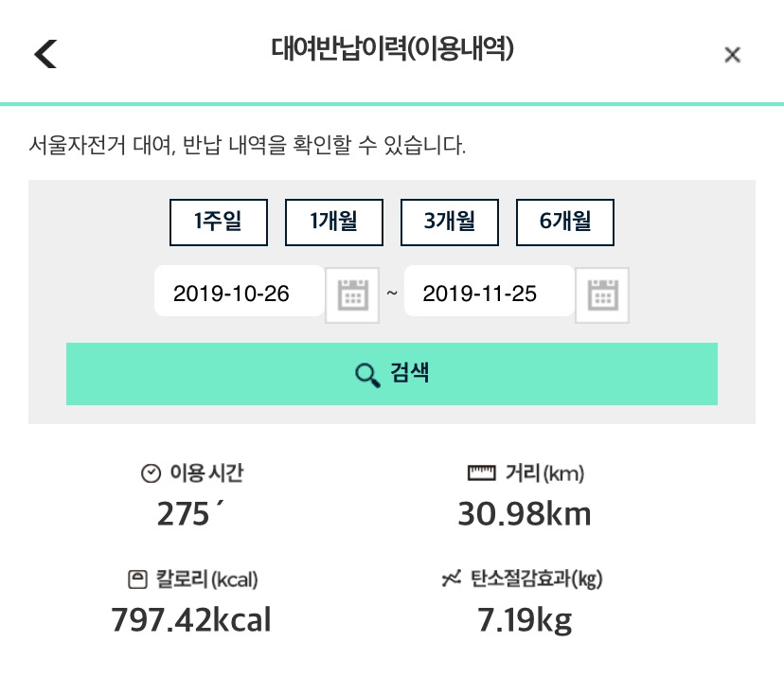Select the 6개월 period filter
The width and height of the screenshot is (784, 677).
coord(565,223)
